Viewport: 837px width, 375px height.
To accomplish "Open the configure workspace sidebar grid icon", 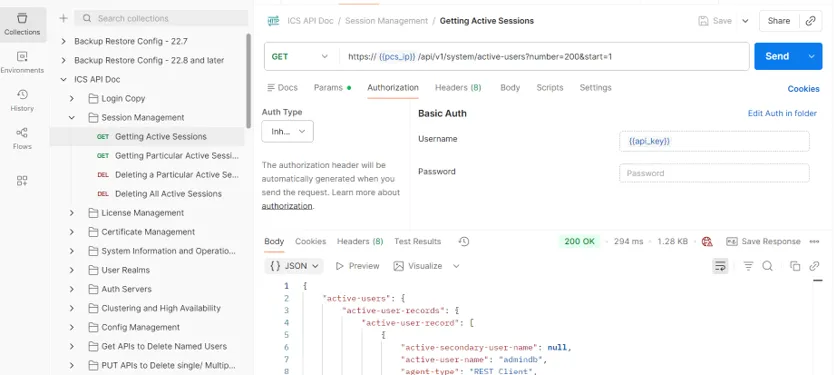I will tap(22, 181).
